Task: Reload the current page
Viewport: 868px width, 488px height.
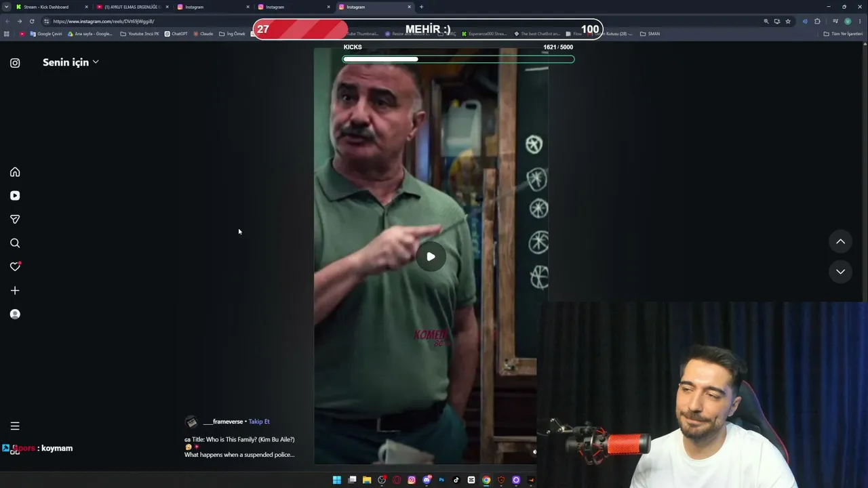Action: pos(32,21)
